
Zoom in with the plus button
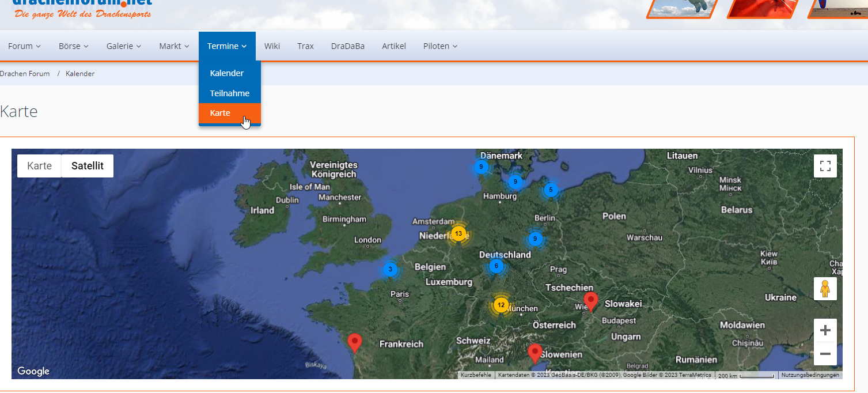(x=825, y=330)
